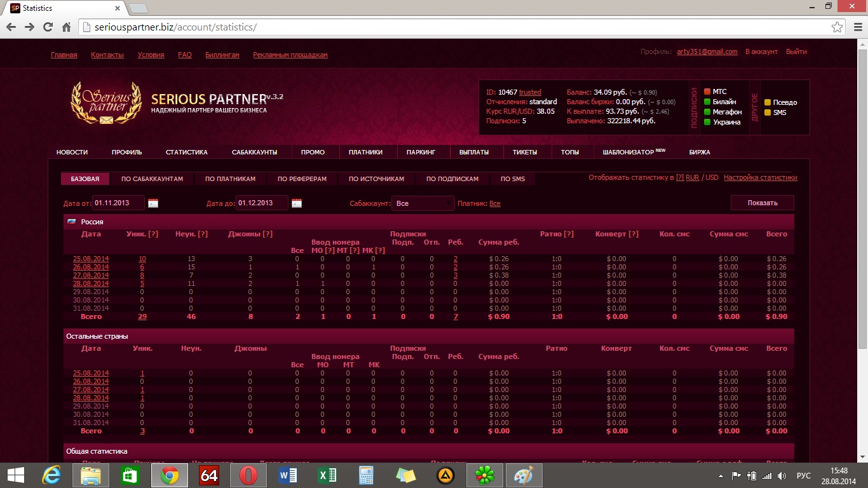Open ICQ flower icon in taskbar
The width and height of the screenshot is (868, 488).
(485, 475)
